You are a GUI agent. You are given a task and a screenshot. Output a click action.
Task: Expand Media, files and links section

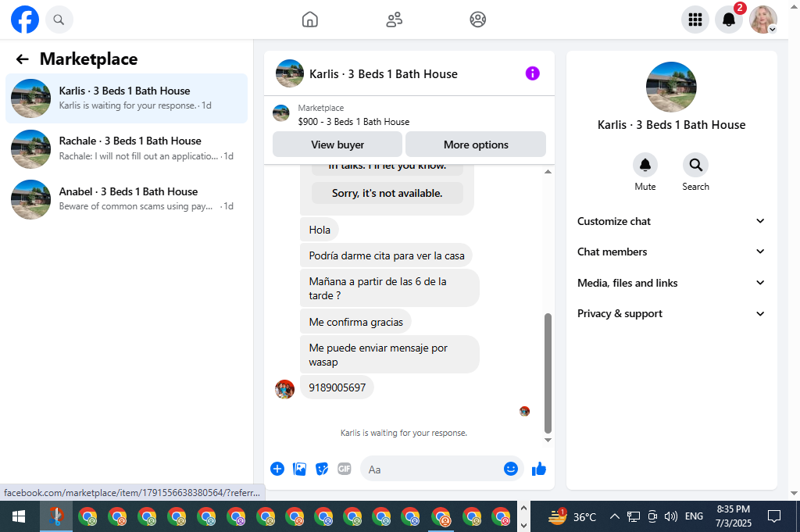(x=671, y=283)
